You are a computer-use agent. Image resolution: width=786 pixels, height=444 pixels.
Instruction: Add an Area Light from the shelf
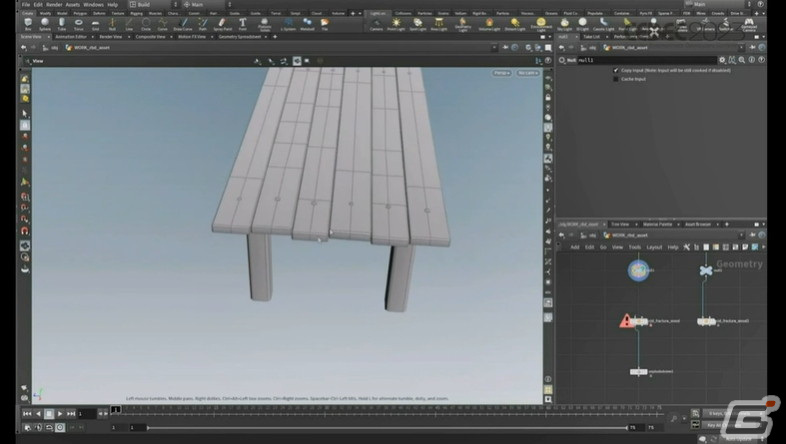(x=439, y=24)
